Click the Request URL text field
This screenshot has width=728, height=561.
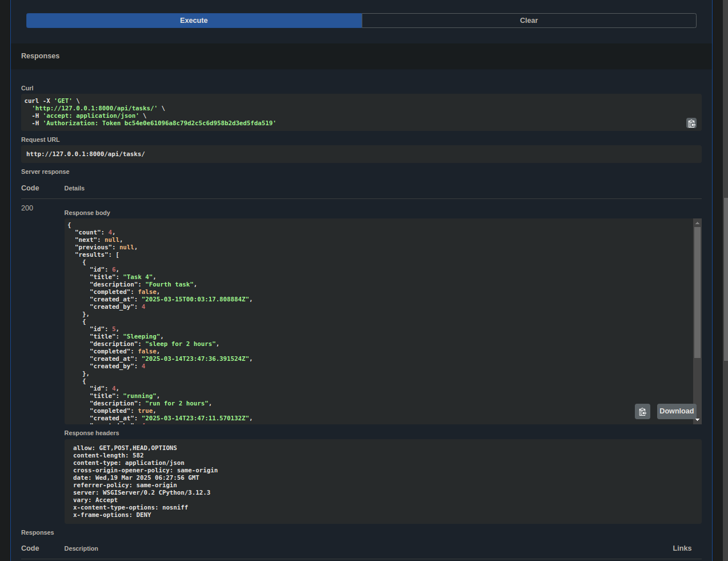tap(361, 154)
